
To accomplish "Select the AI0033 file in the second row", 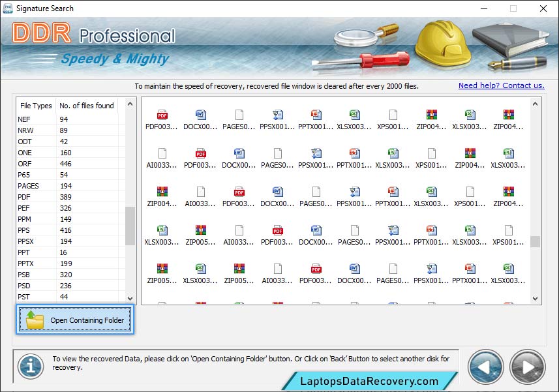I will point(162,158).
